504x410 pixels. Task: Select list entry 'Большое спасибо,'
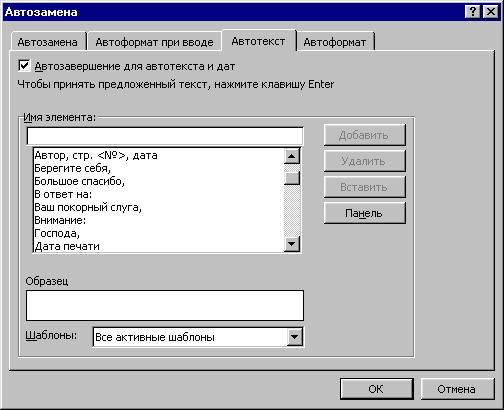(x=159, y=181)
